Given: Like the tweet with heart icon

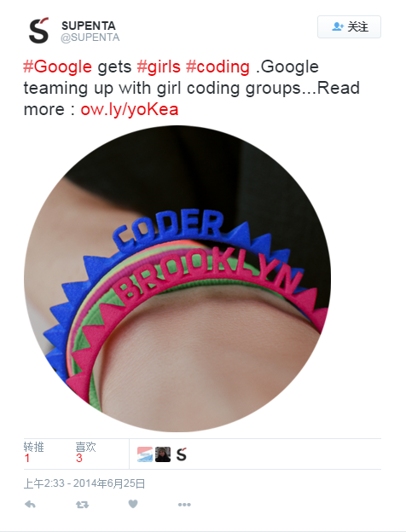Looking at the screenshot, I should [x=133, y=504].
